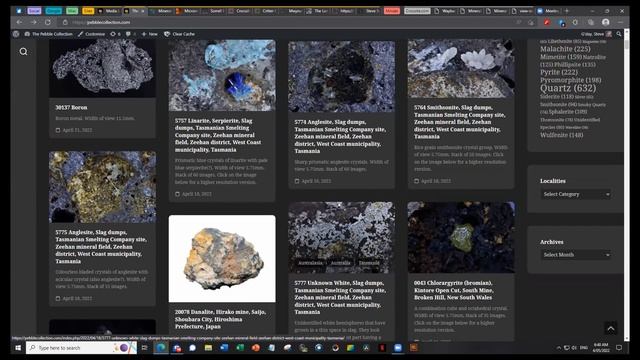Open Task View on the taskbar
This screenshot has height=360, width=640.
pos(144,348)
